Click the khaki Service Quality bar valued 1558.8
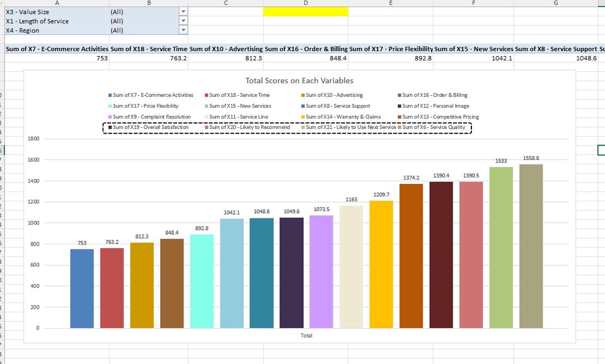This screenshot has width=605, height=364. click(x=531, y=246)
